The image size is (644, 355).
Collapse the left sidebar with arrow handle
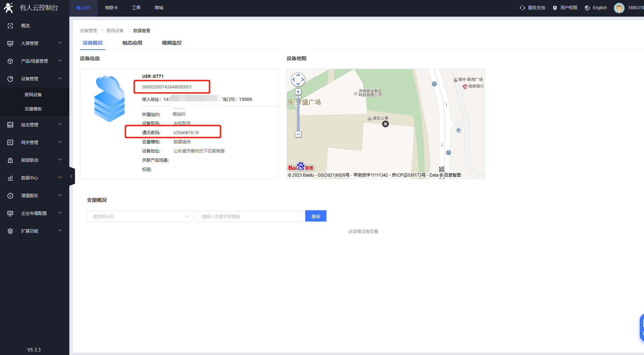71,176
